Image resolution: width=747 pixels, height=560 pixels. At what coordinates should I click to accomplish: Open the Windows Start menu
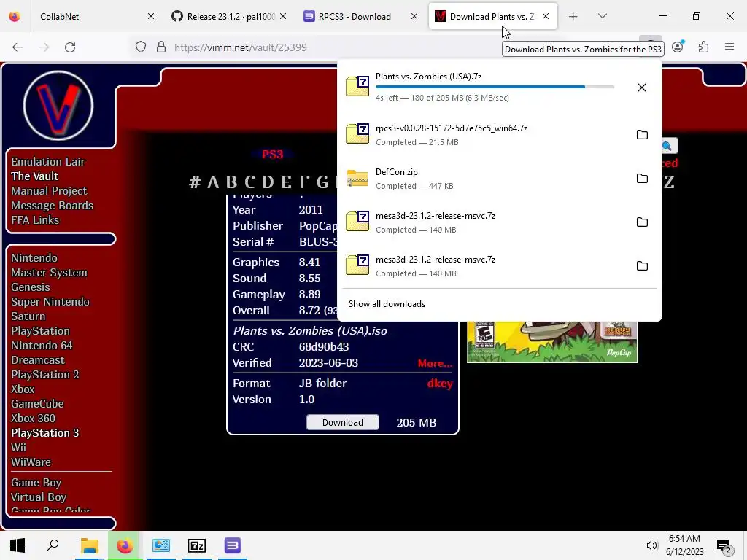point(18,545)
